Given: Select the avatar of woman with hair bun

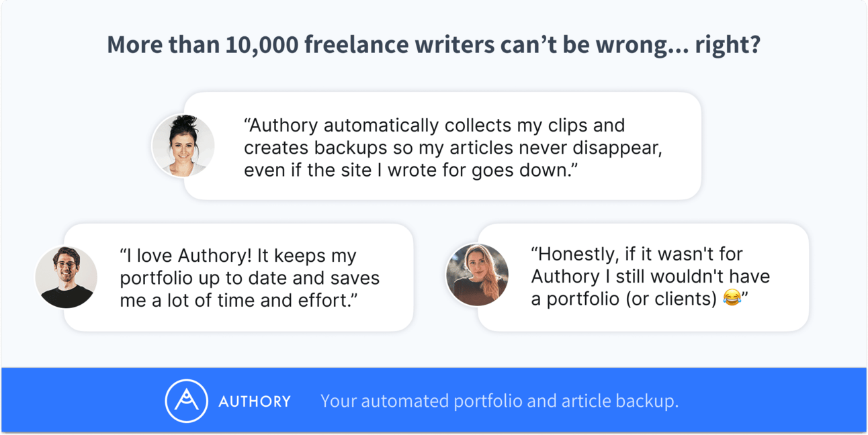Looking at the screenshot, I should (x=183, y=146).
